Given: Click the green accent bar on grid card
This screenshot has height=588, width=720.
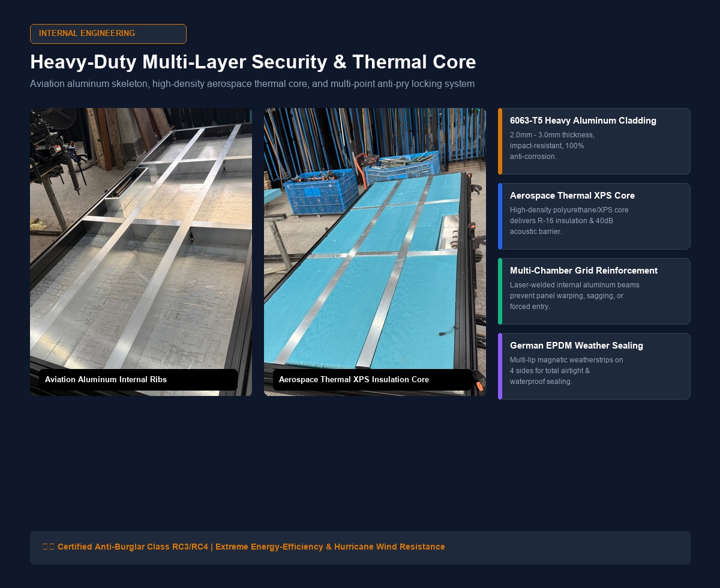Looking at the screenshot, I should (x=500, y=292).
